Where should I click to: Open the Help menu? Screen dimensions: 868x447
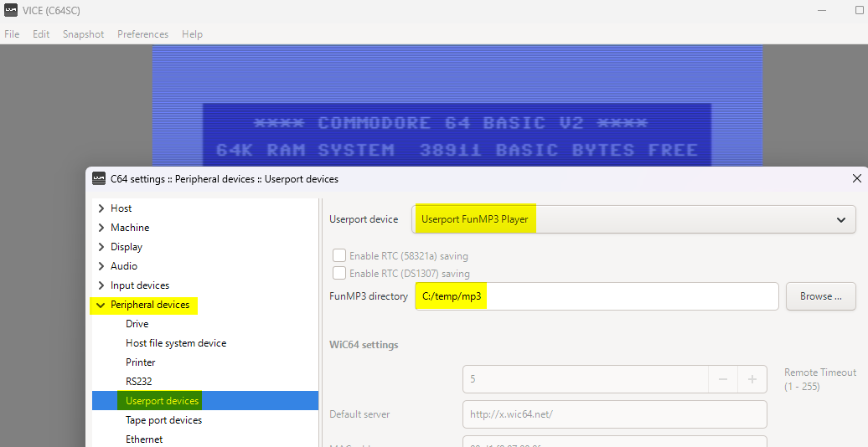point(192,34)
